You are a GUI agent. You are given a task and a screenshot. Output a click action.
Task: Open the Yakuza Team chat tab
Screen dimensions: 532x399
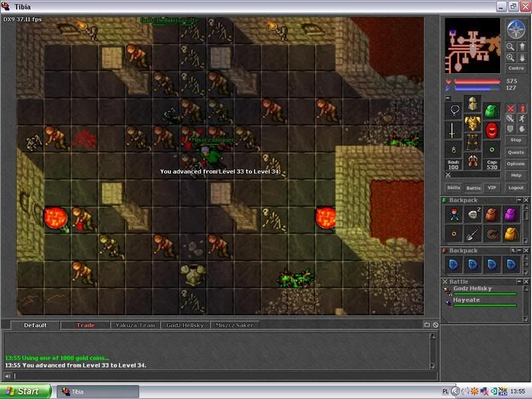click(x=135, y=325)
